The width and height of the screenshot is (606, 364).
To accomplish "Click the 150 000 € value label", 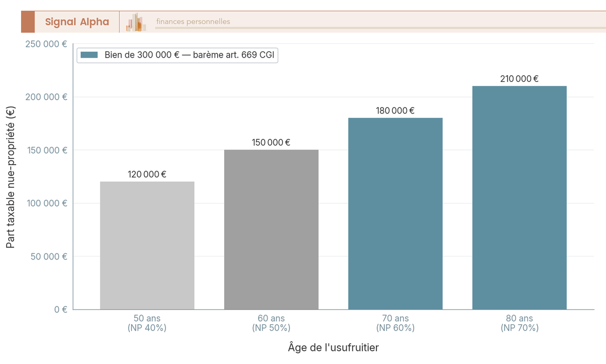I will tap(271, 142).
